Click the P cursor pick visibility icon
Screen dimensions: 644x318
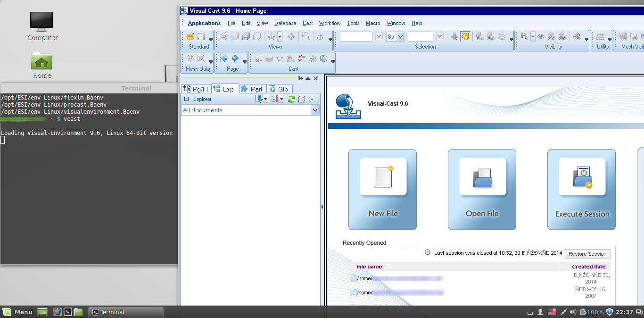coord(525,36)
